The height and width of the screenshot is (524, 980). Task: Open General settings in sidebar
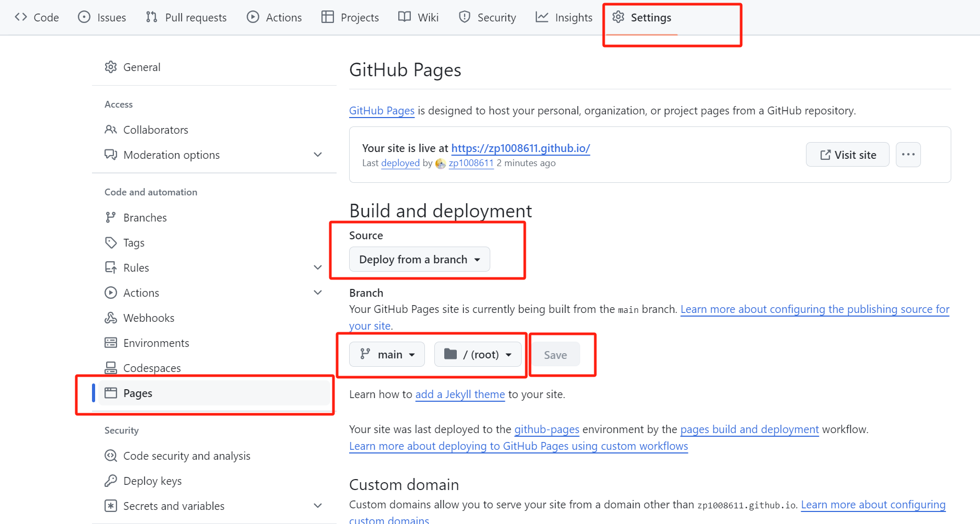[x=214, y=67]
